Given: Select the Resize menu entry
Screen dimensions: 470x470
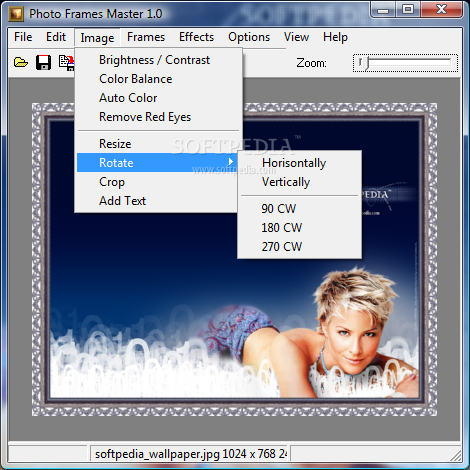Looking at the screenshot, I should pos(159,144).
